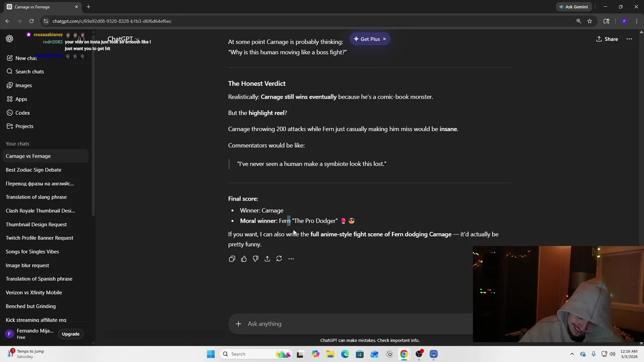The width and height of the screenshot is (644, 362).
Task: Regenerate the response
Action: (x=279, y=258)
